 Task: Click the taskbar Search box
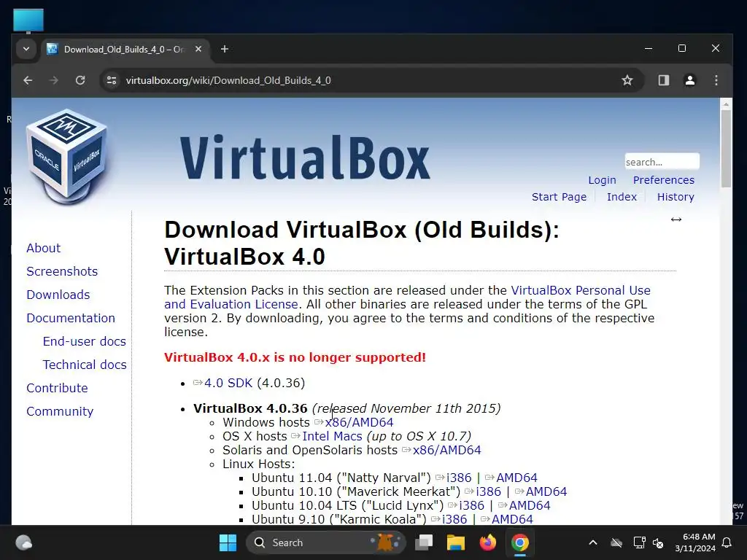point(326,542)
